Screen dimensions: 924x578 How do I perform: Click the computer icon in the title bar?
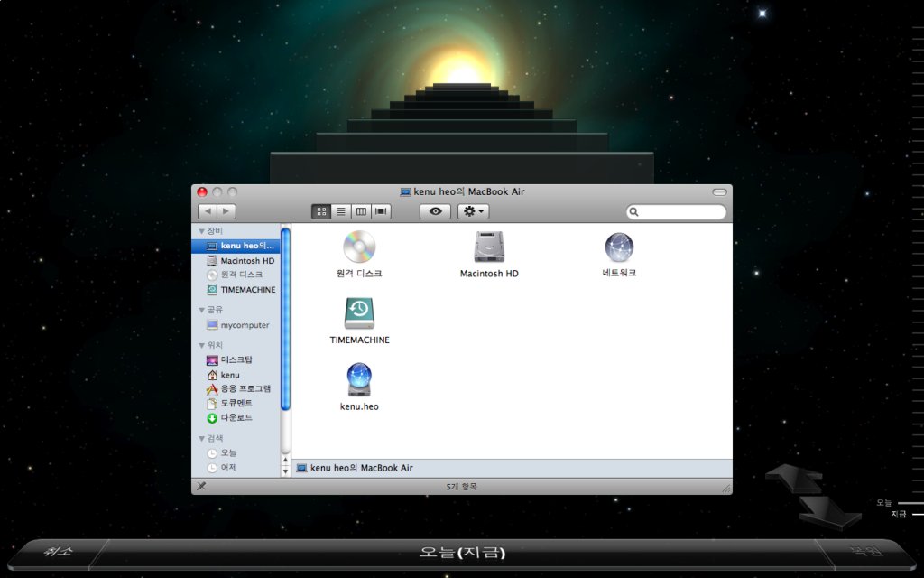(x=405, y=192)
